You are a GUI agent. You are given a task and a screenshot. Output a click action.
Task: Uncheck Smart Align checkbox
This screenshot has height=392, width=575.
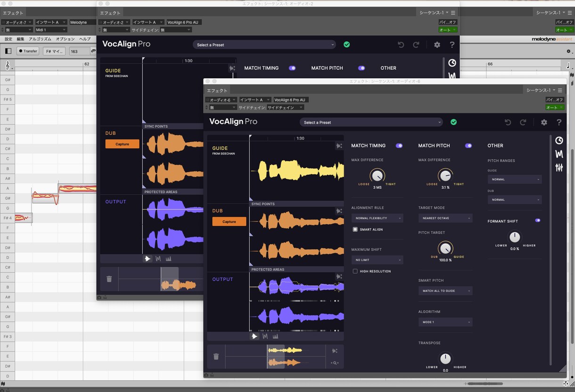355,229
